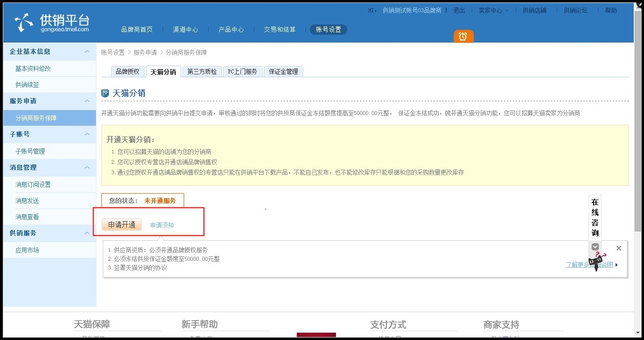The height and width of the screenshot is (340, 644).
Task: Click the 申请开通 button
Action: (122, 225)
